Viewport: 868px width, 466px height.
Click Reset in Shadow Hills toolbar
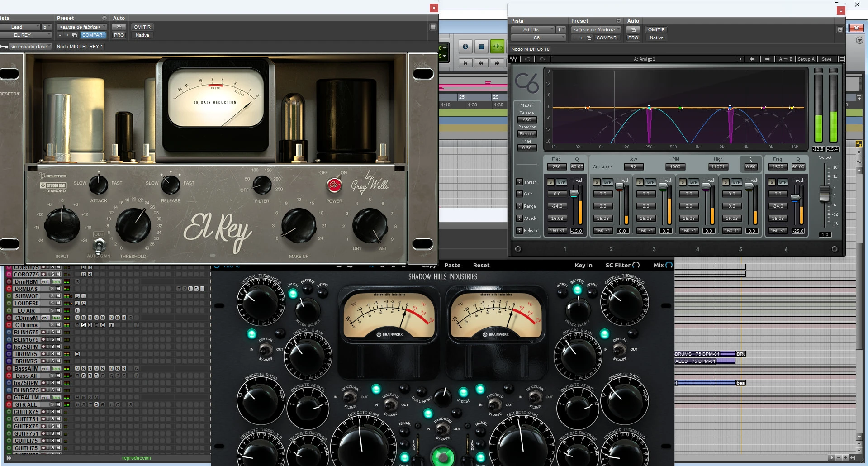pos(481,265)
